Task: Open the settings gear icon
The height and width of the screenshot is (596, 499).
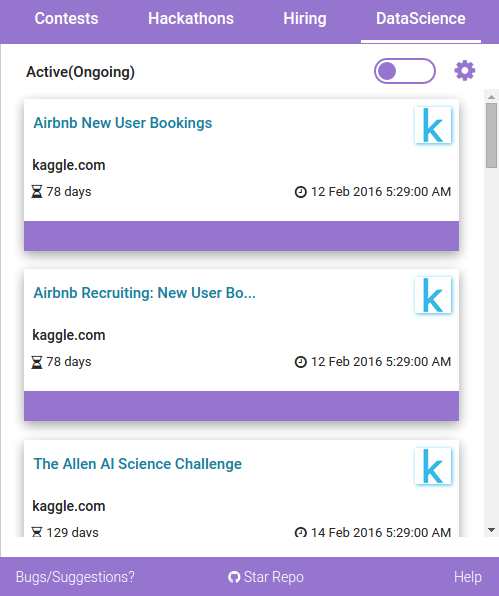Action: click(x=464, y=71)
